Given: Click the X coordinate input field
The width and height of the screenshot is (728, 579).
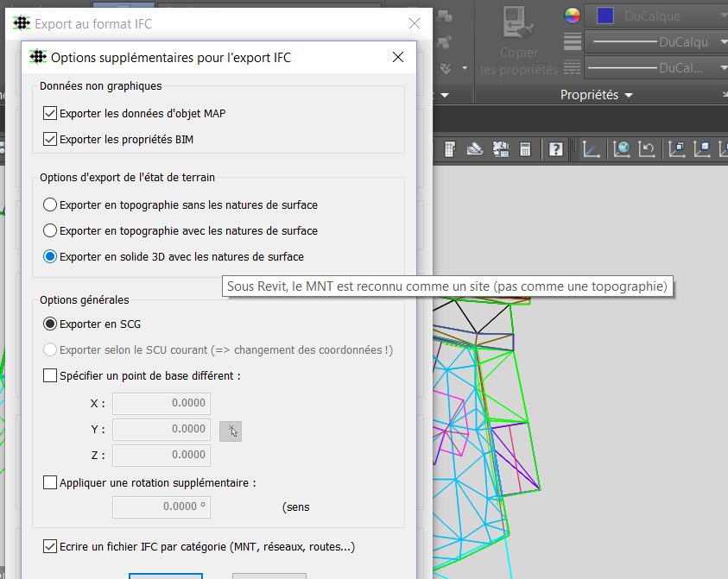Looking at the screenshot, I should coord(161,403).
